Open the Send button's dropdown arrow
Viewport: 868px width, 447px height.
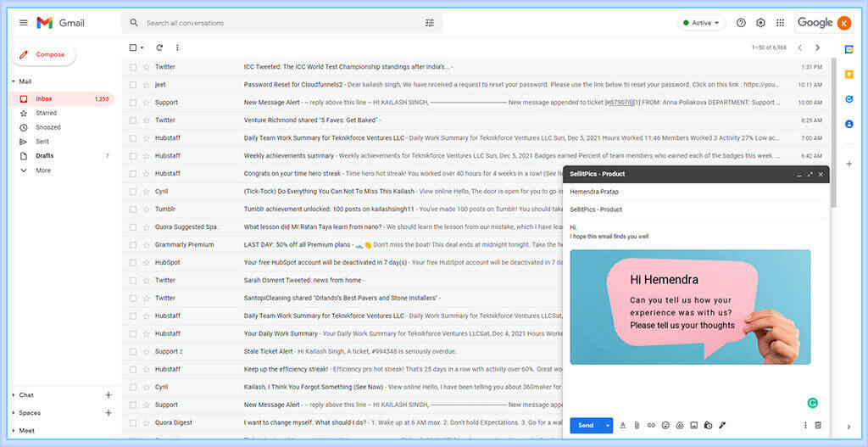click(608, 425)
